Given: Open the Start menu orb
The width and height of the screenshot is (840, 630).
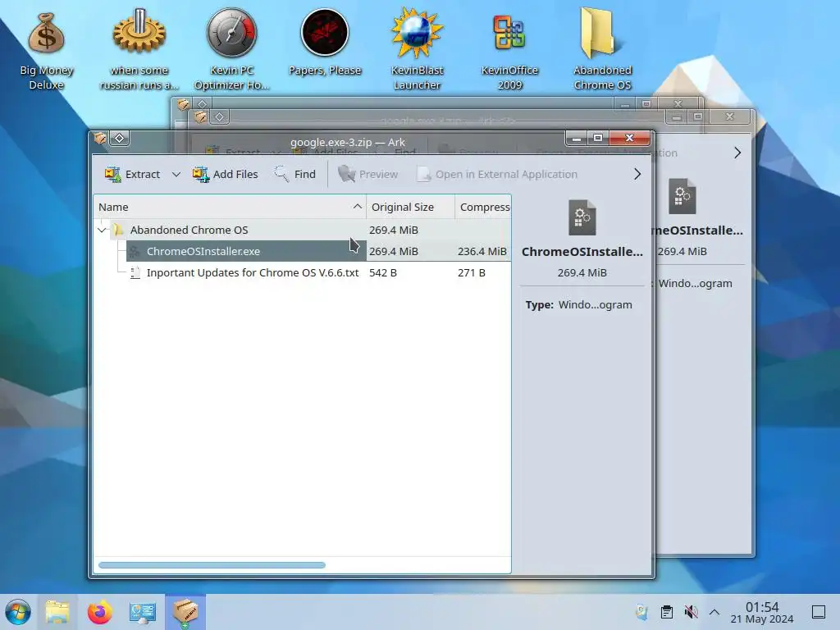Looking at the screenshot, I should [x=18, y=612].
